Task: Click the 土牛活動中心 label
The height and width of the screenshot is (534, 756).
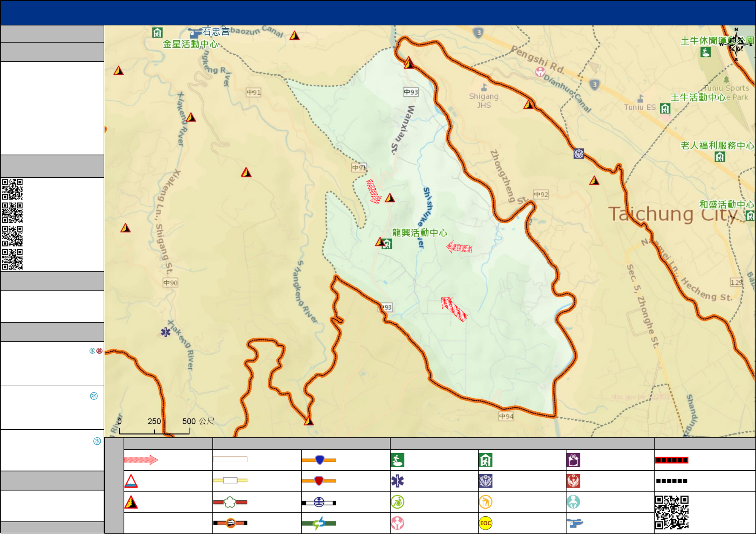Action: (698, 97)
